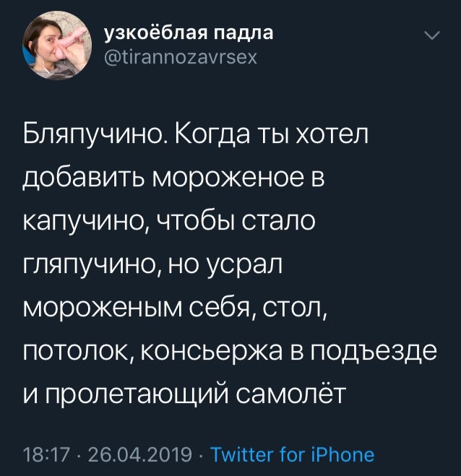Open the tweet options chevron menu
Screen dimensions: 461x476
pos(431,36)
